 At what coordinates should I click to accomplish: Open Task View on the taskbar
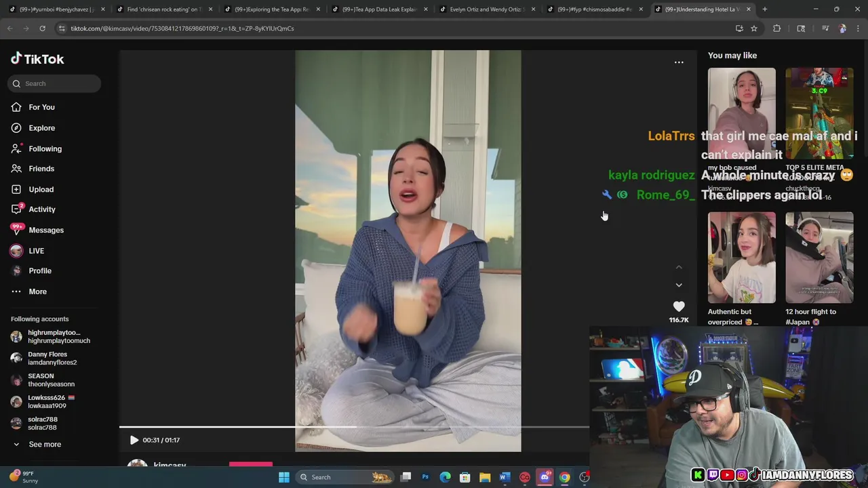[406, 477]
